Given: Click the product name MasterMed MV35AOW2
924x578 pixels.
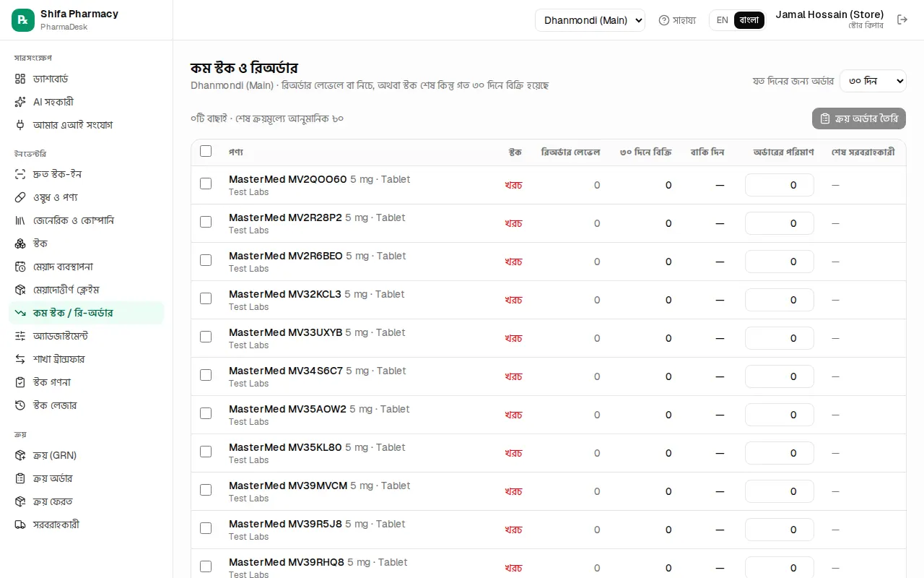Looking at the screenshot, I should (287, 409).
